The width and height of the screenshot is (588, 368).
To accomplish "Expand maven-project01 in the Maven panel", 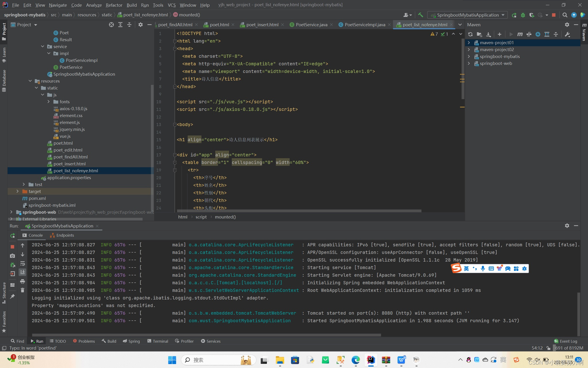I will click(x=469, y=43).
